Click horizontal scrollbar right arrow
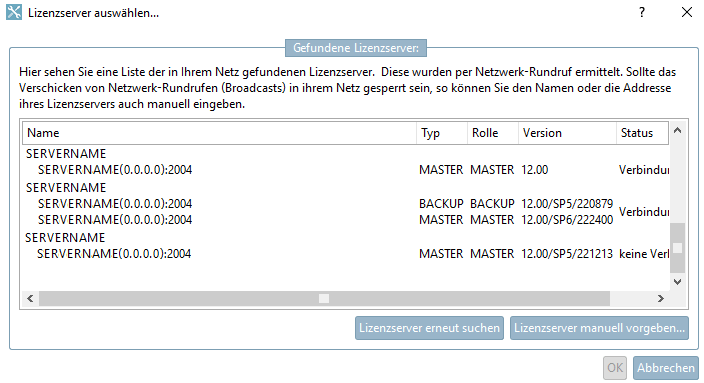Screen dimensions: 704x383 [x=660, y=298]
